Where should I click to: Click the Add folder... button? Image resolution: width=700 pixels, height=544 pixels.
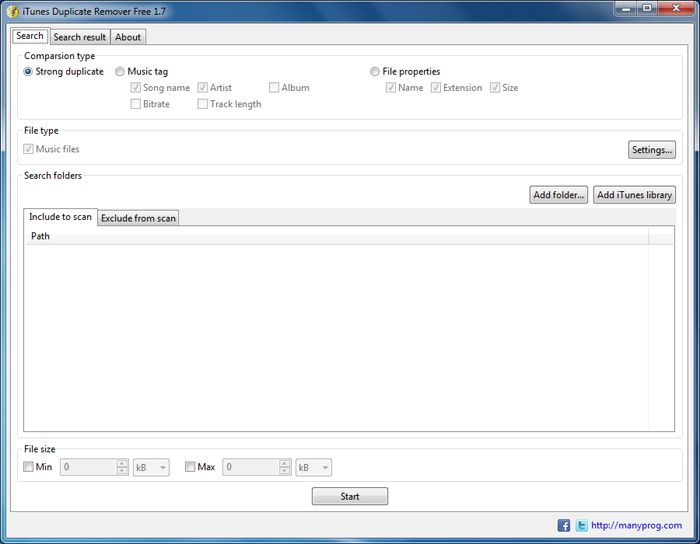[558, 195]
